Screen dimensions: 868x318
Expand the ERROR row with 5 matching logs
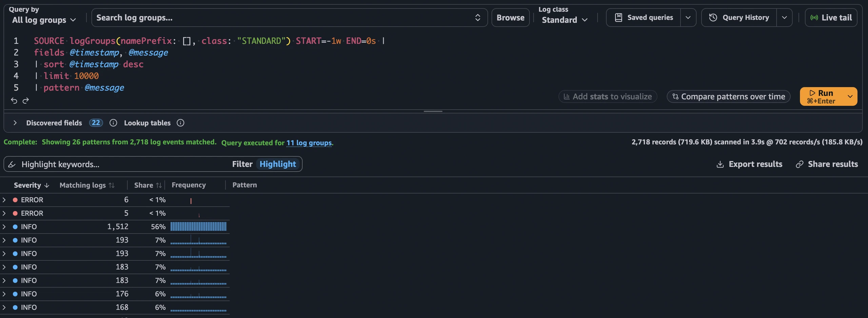[x=4, y=213]
